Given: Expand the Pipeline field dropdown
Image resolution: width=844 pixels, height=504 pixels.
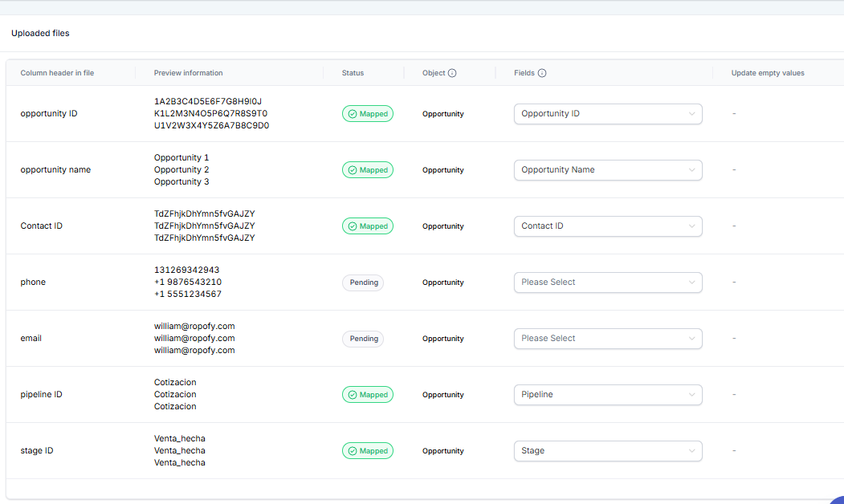Looking at the screenshot, I should click(608, 395).
